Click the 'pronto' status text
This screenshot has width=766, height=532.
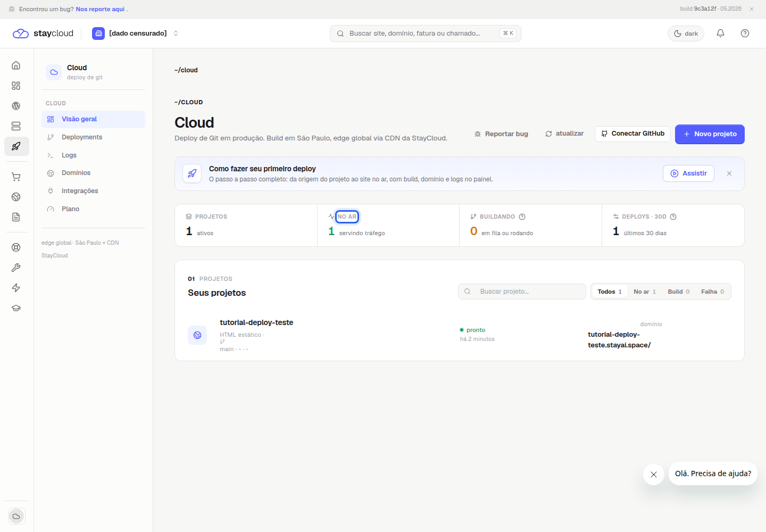[x=476, y=330]
